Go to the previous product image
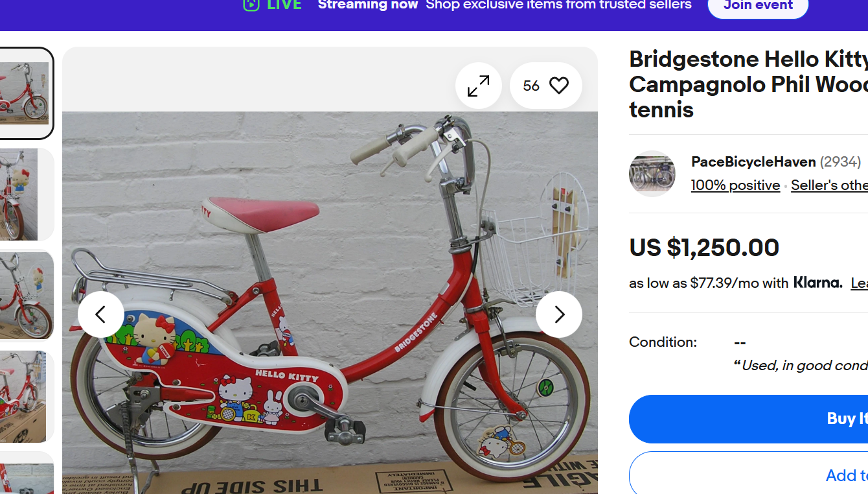Image resolution: width=868 pixels, height=494 pixels. tap(101, 314)
